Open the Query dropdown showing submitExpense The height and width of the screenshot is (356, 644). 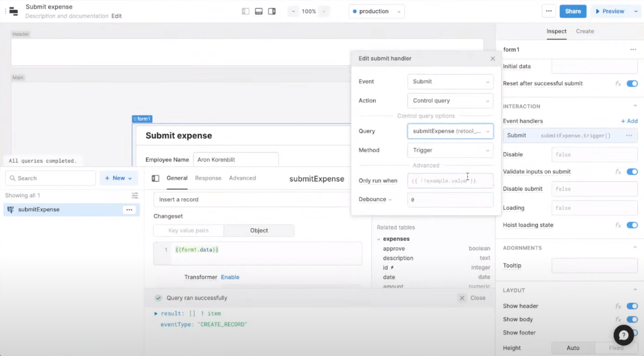point(450,131)
